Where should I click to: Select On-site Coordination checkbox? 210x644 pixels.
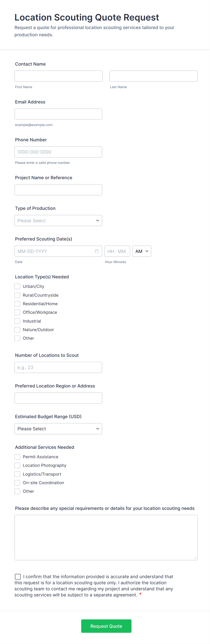coord(17,483)
